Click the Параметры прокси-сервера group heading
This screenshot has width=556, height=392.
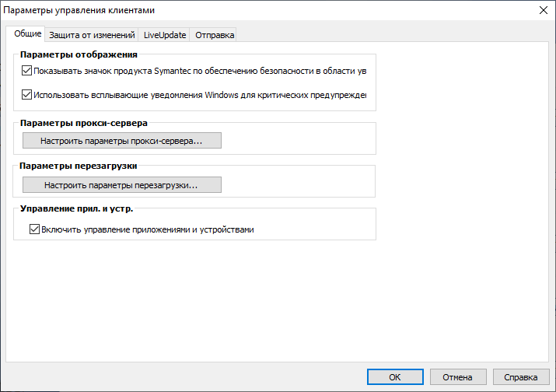(84, 122)
